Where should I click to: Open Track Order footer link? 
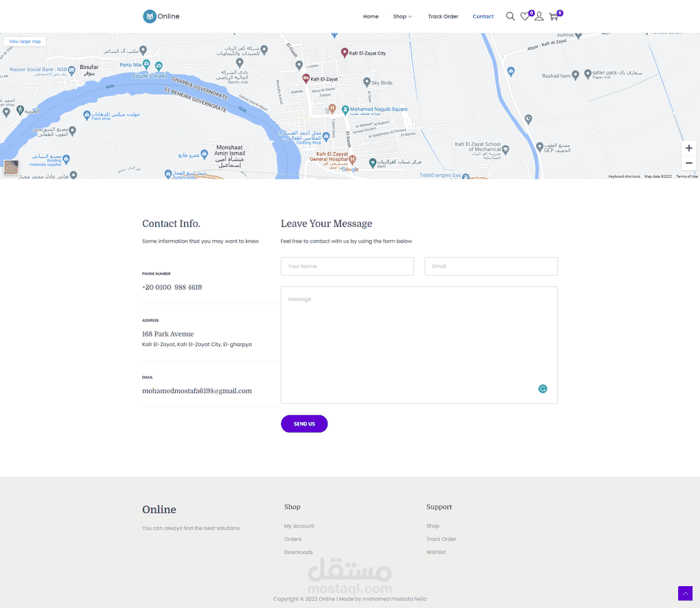point(441,539)
